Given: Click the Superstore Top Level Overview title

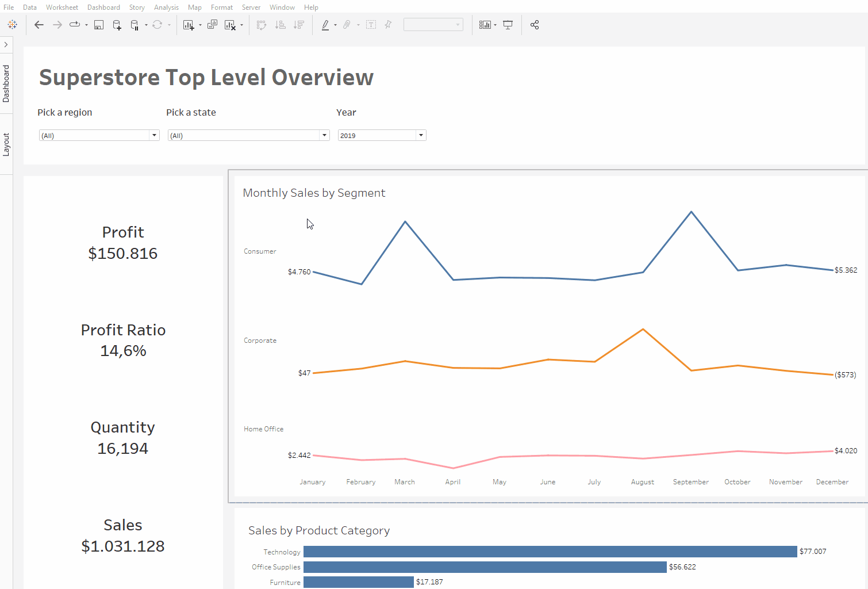Looking at the screenshot, I should (206, 77).
